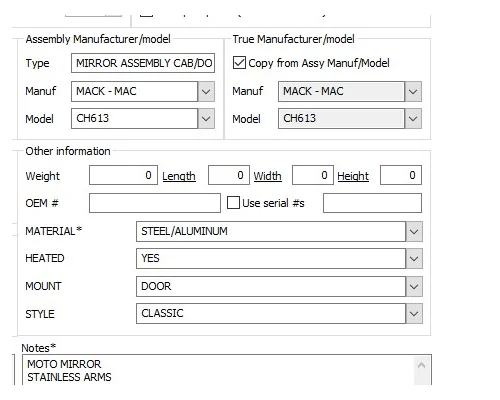Image resolution: width=500 pixels, height=400 pixels.
Task: Click the True Model CH613 value
Action: pos(299,118)
